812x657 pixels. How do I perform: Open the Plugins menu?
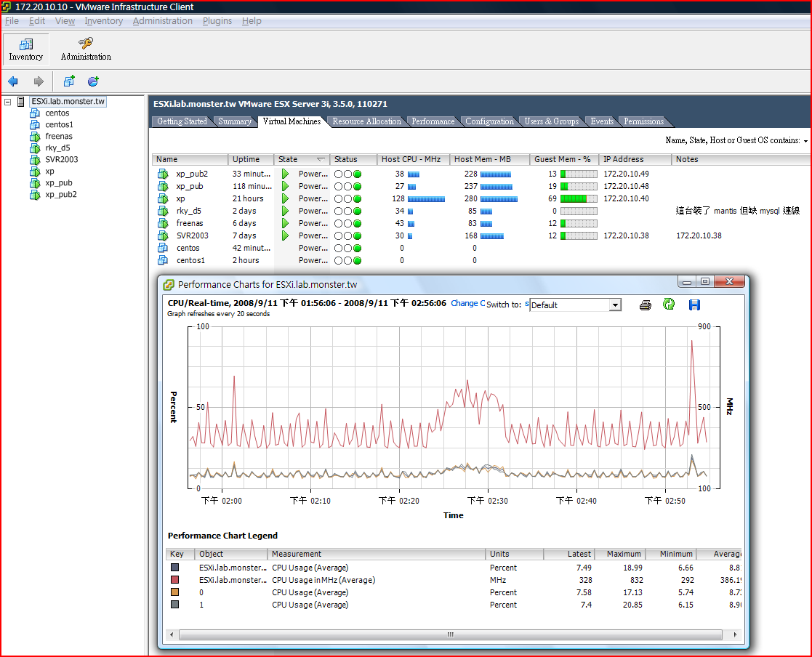click(x=217, y=20)
